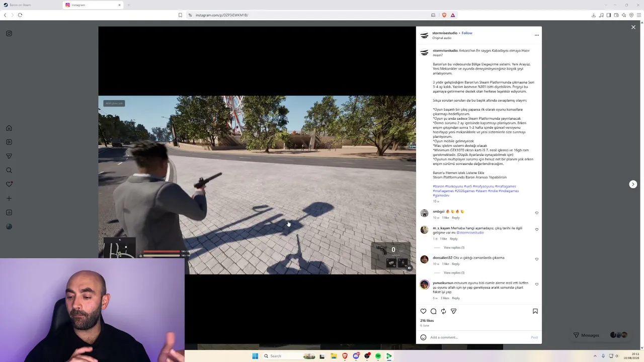
Task: Click the comment bubble icon under post
Action: (433, 311)
